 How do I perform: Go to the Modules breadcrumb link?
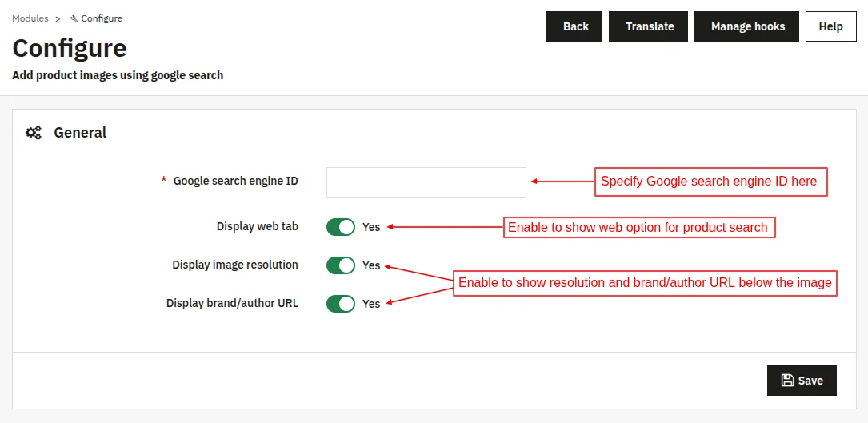(x=30, y=18)
